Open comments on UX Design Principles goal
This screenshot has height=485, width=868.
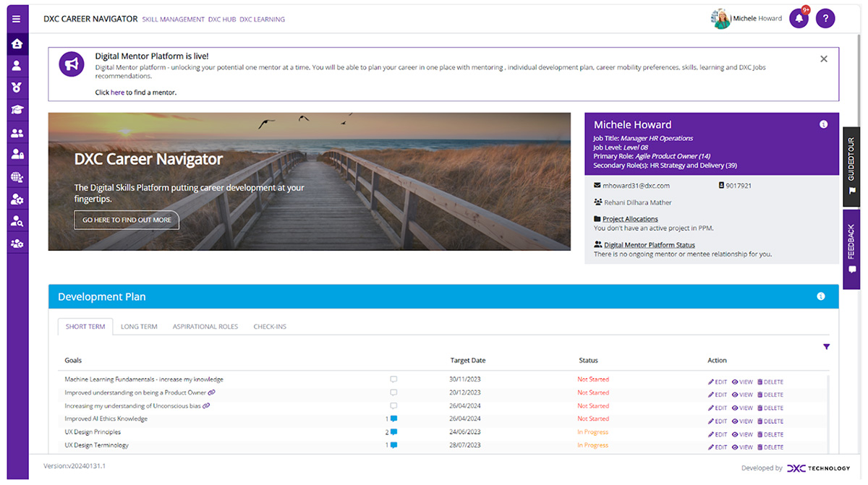tap(393, 432)
